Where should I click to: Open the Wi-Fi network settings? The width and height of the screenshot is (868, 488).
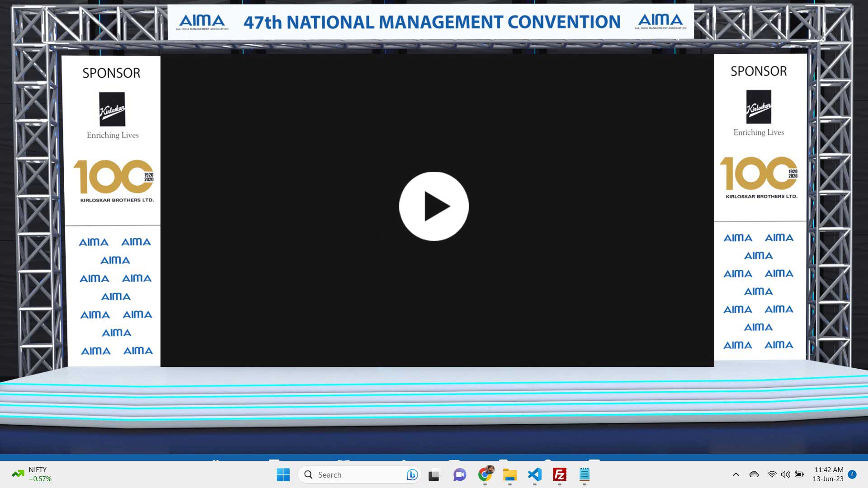click(x=772, y=474)
